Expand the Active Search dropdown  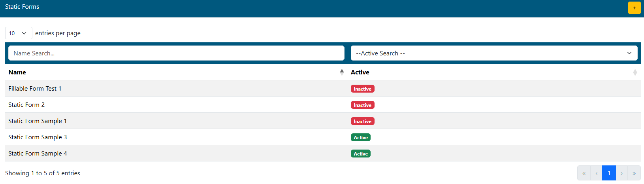point(494,53)
